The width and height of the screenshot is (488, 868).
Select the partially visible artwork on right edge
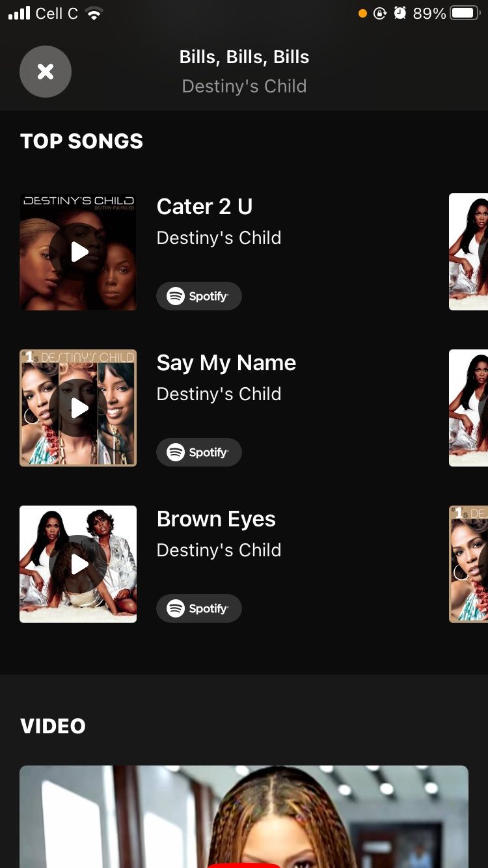pyautogui.click(x=468, y=252)
